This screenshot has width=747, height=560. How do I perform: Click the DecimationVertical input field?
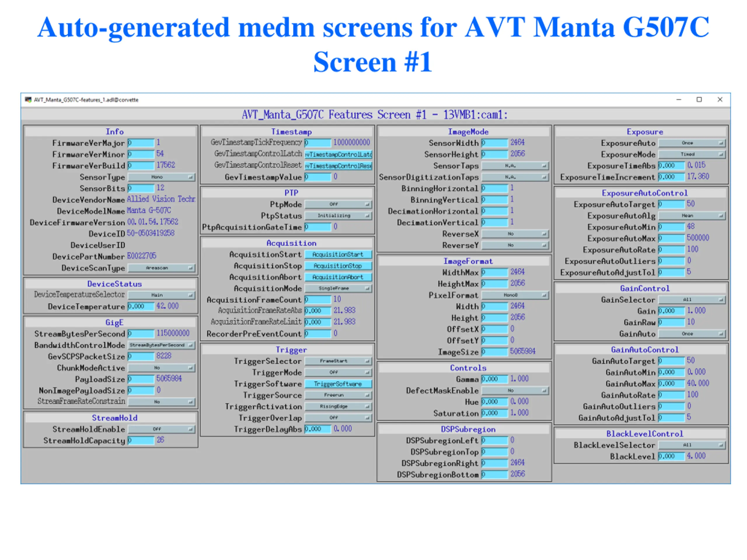click(495, 223)
